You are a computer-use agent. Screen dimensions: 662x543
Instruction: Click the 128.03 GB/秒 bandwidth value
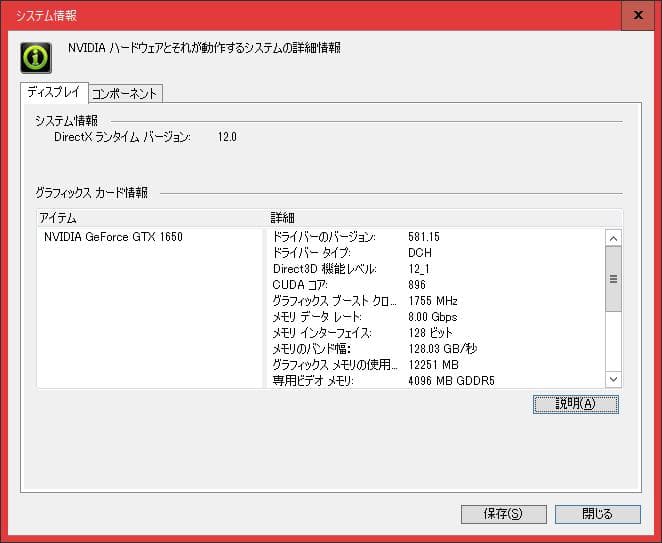(x=442, y=349)
